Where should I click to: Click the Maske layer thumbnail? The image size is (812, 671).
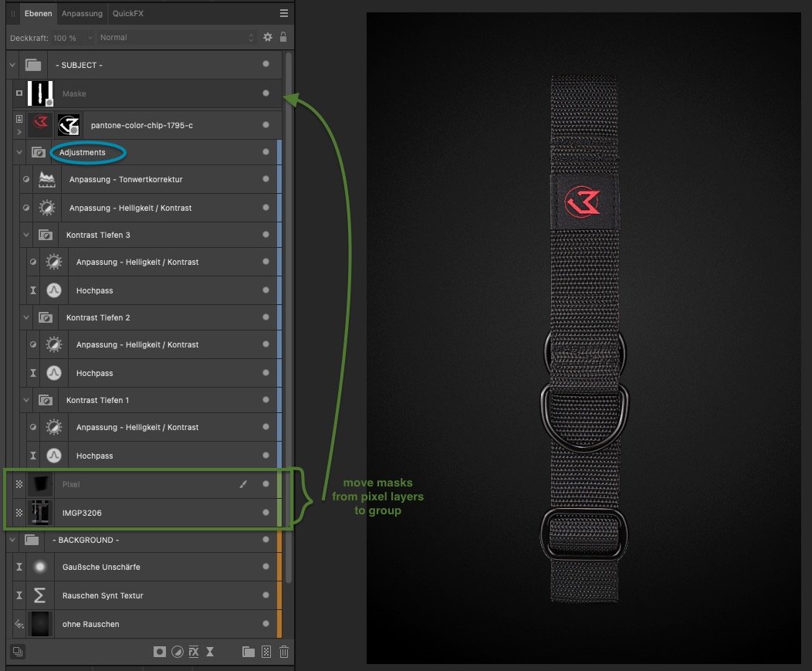point(40,93)
